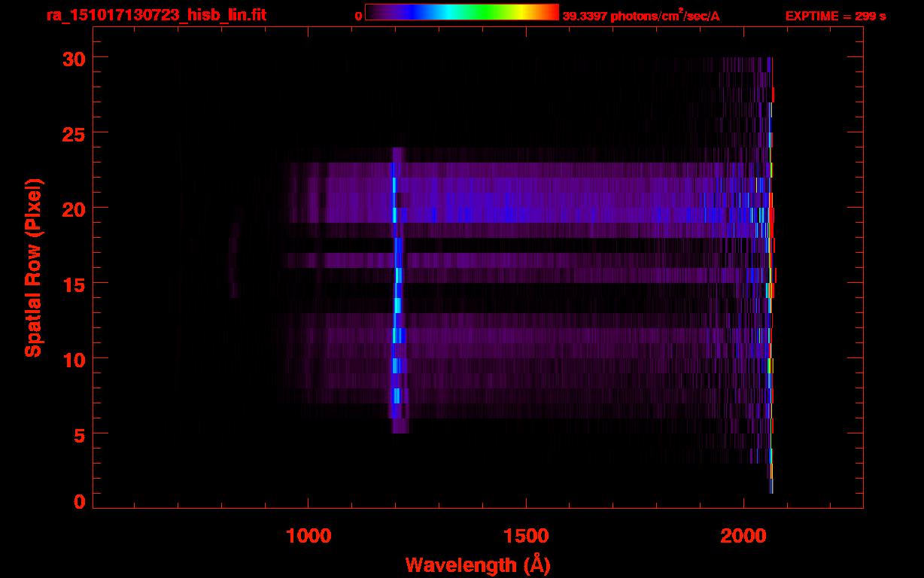Screen dimensions: 924x578
Task: Click the Spatial Row (Pixel) axis title
Action: pyautogui.click(x=33, y=267)
